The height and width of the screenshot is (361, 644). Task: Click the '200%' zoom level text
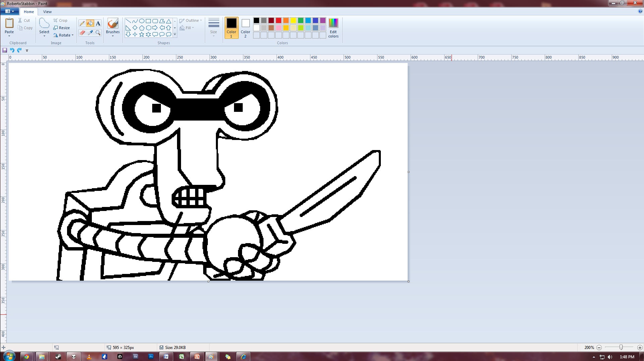click(589, 348)
